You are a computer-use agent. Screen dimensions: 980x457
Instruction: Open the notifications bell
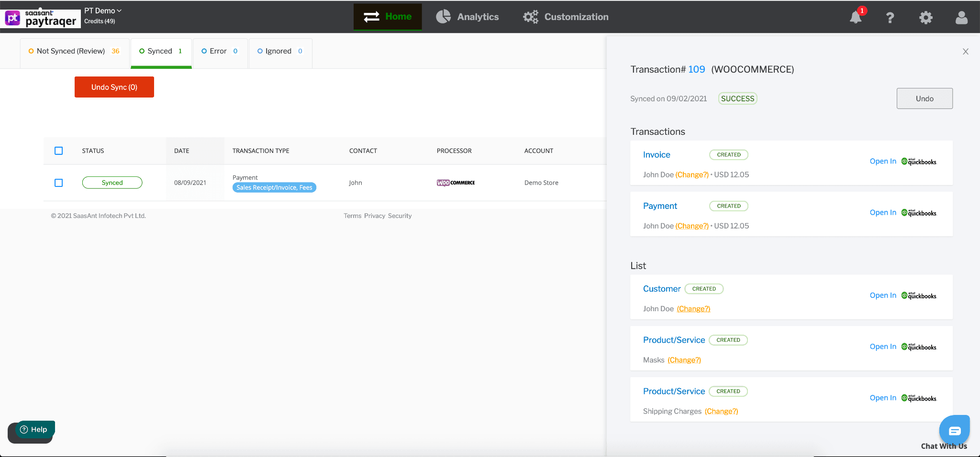856,18
